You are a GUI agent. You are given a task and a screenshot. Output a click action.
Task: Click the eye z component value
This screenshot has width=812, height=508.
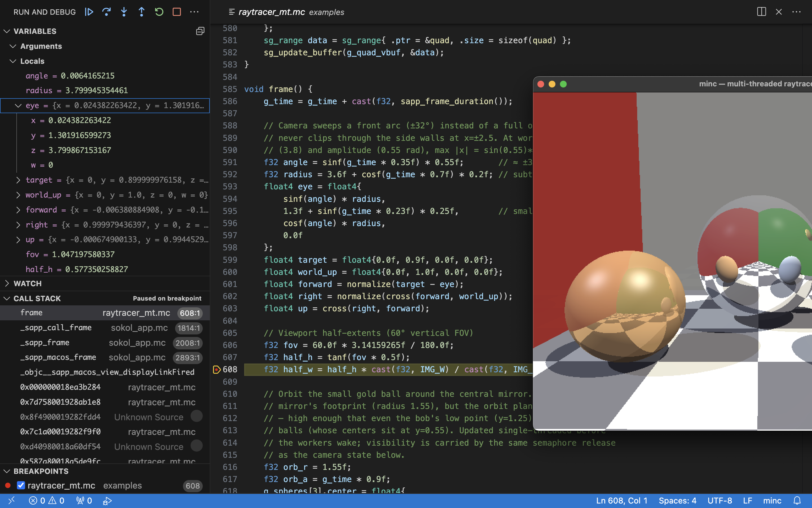pyautogui.click(x=80, y=150)
